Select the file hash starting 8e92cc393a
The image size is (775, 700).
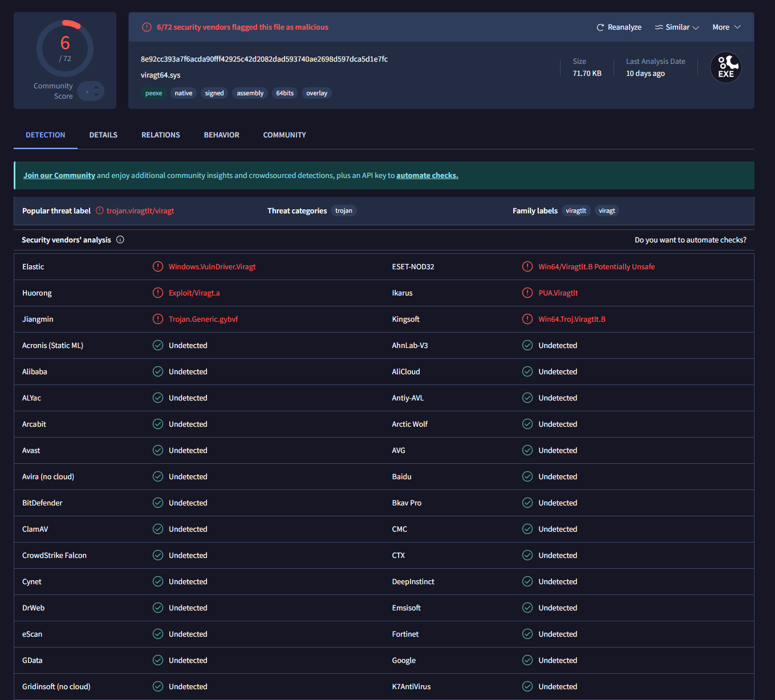point(264,59)
